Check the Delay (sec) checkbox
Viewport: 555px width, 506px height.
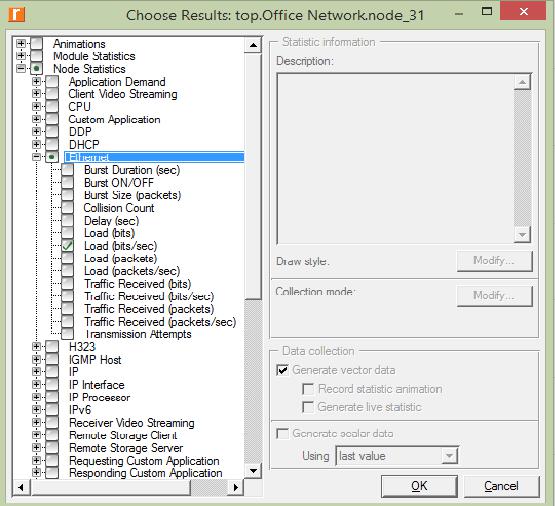pyautogui.click(x=67, y=220)
